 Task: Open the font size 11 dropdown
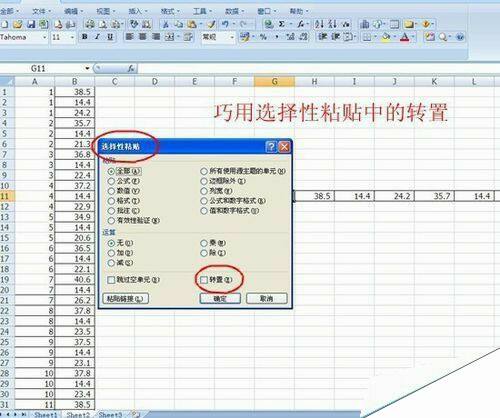pos(72,37)
